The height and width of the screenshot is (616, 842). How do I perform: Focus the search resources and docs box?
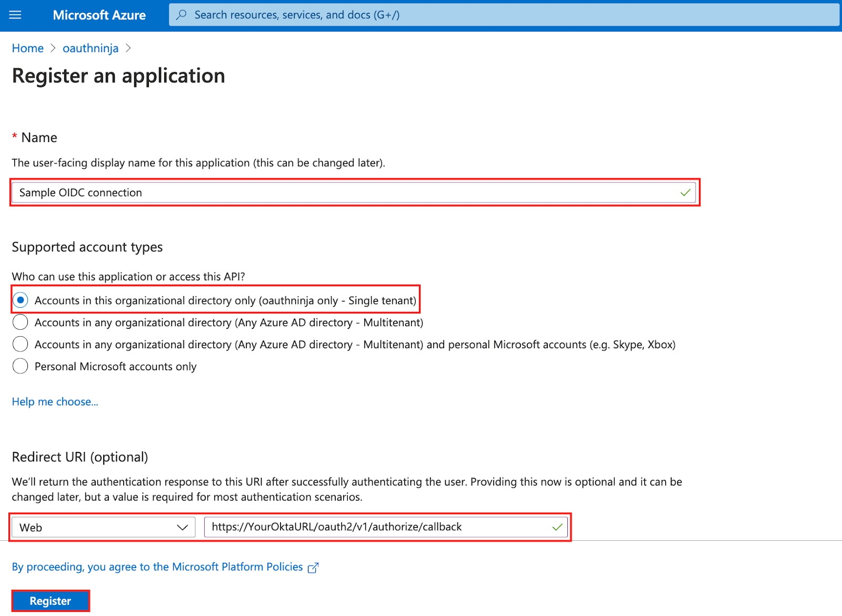click(504, 15)
